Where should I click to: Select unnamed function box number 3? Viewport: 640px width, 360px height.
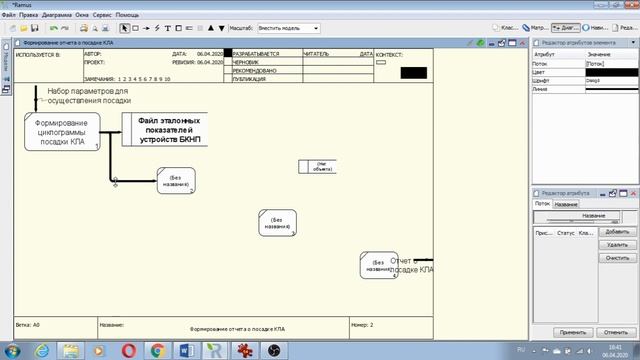277,223
